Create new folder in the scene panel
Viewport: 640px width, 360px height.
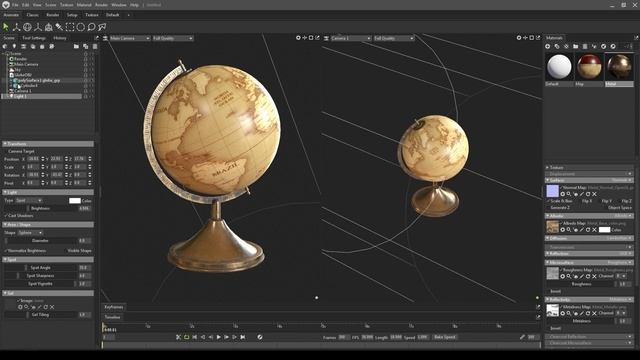(x=76, y=47)
